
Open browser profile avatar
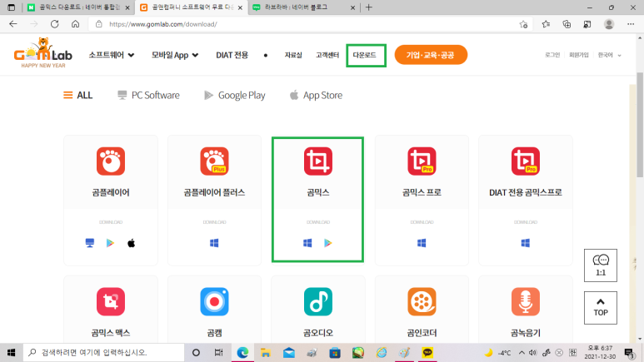(x=609, y=24)
